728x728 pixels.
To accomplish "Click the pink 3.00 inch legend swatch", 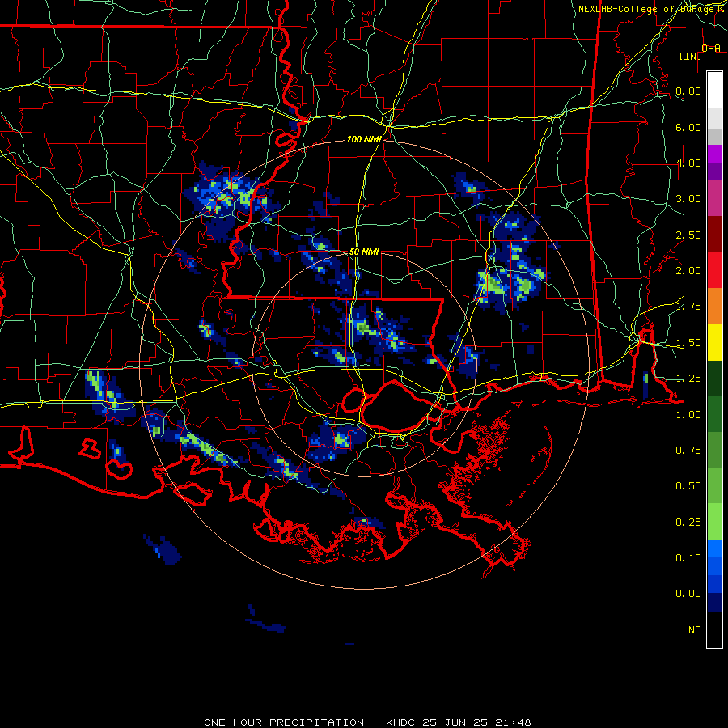I will point(714,198).
